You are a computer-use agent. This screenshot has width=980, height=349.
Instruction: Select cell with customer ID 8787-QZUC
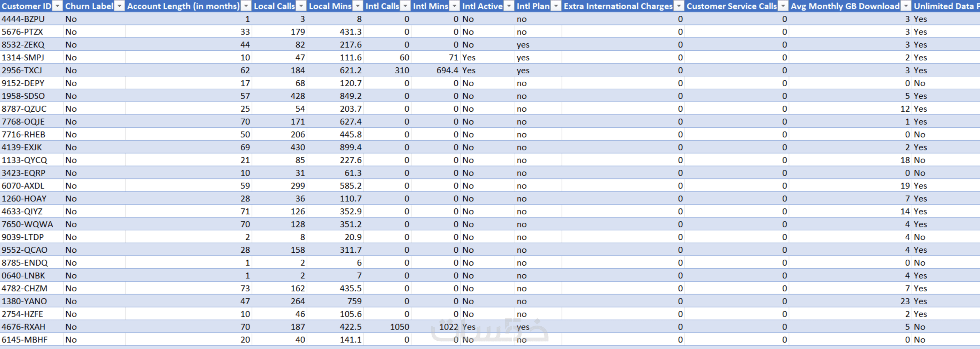tap(32, 109)
